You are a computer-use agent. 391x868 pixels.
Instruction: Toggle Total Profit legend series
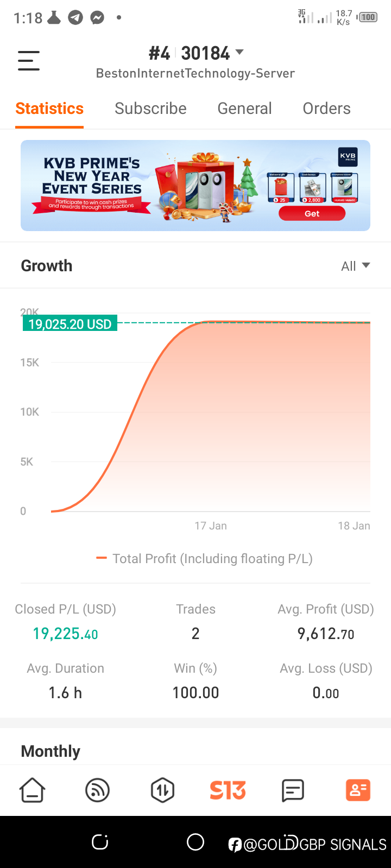(x=204, y=559)
